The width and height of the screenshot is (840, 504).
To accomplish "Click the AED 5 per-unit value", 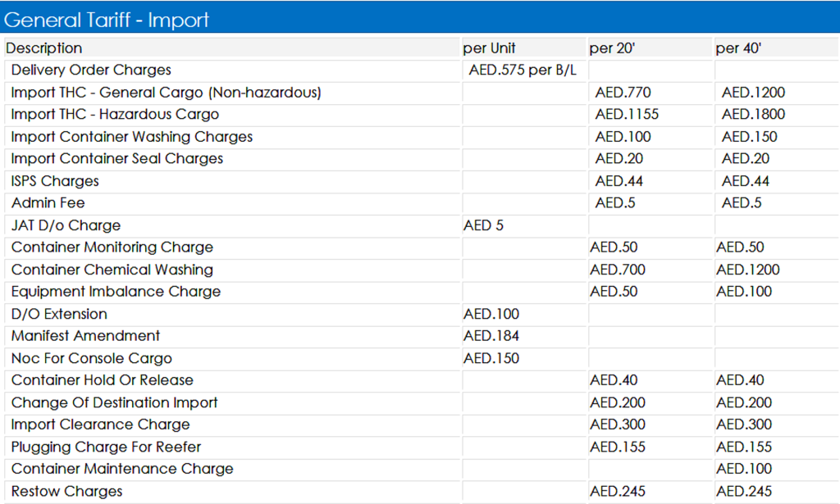I will [483, 225].
